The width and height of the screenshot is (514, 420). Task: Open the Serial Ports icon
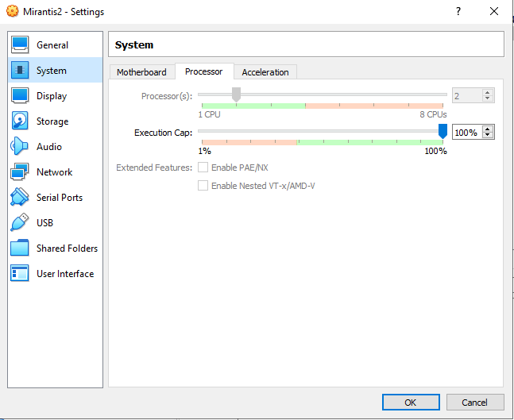click(x=20, y=198)
